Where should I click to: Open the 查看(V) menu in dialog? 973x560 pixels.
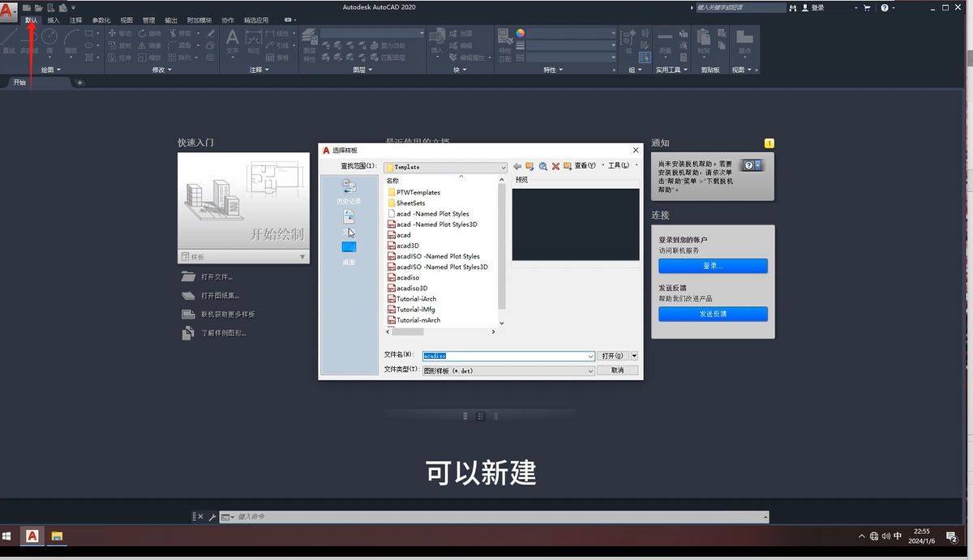click(585, 165)
